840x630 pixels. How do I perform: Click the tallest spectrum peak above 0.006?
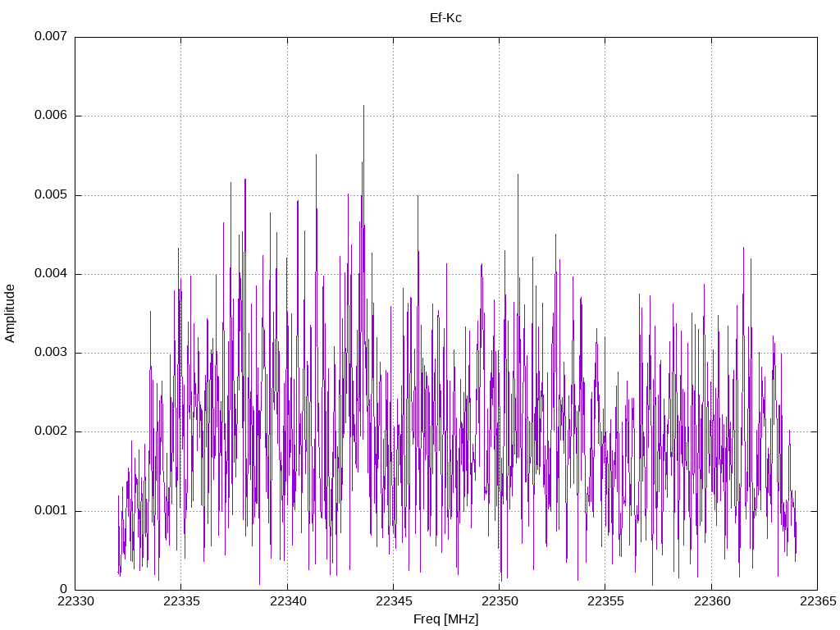(363, 109)
